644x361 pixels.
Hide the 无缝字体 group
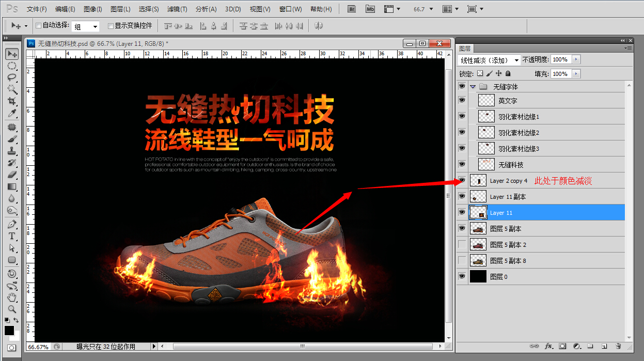point(462,86)
